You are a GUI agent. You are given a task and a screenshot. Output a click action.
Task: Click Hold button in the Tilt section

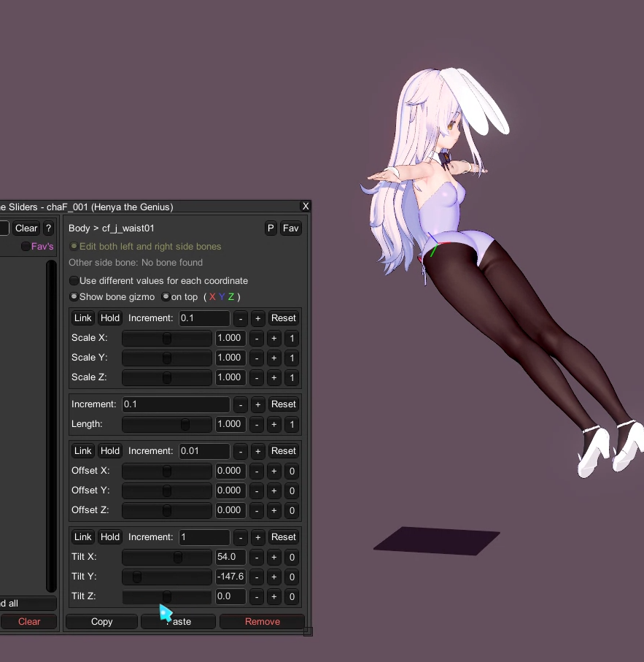tap(109, 537)
